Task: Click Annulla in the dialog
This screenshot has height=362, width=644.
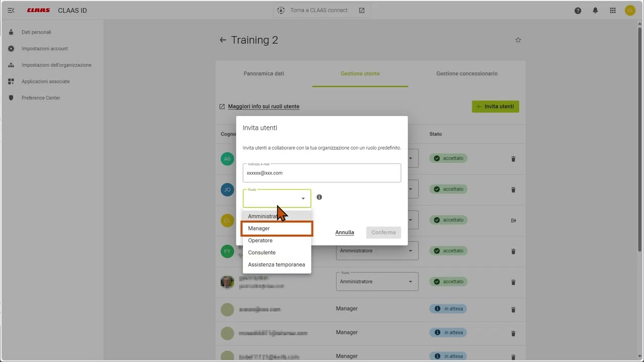Action: 345,232
